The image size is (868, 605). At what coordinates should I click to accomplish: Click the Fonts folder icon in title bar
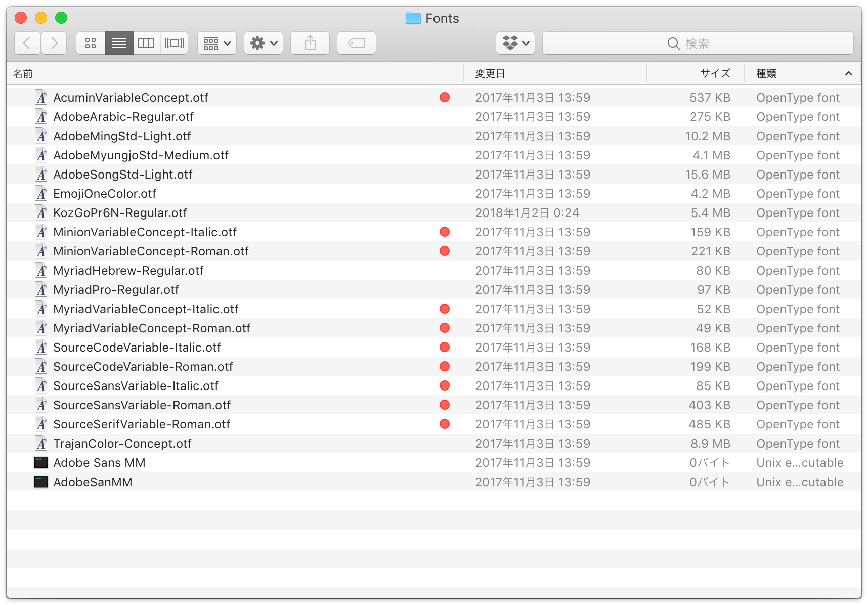(413, 18)
